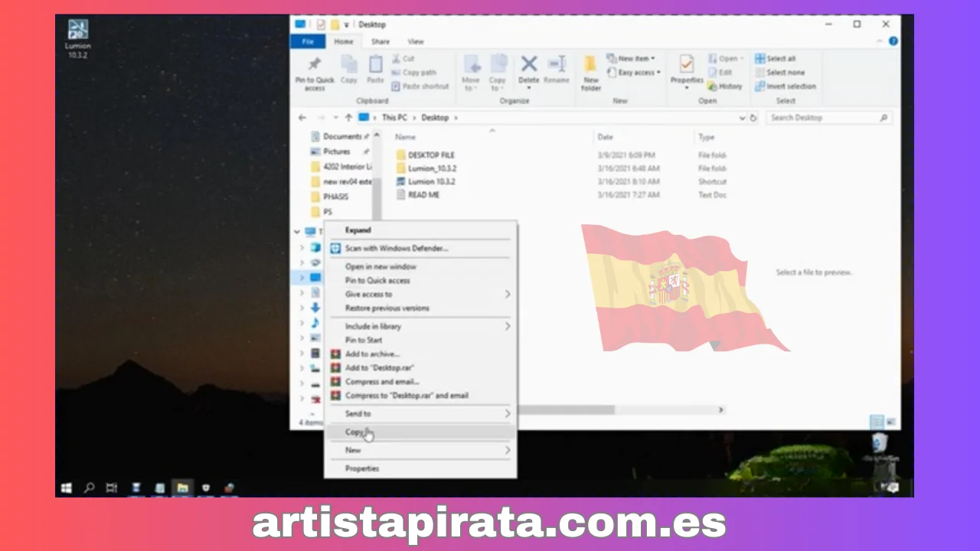The image size is (980, 551).
Task: Sort by the Name column header
Action: [x=405, y=137]
